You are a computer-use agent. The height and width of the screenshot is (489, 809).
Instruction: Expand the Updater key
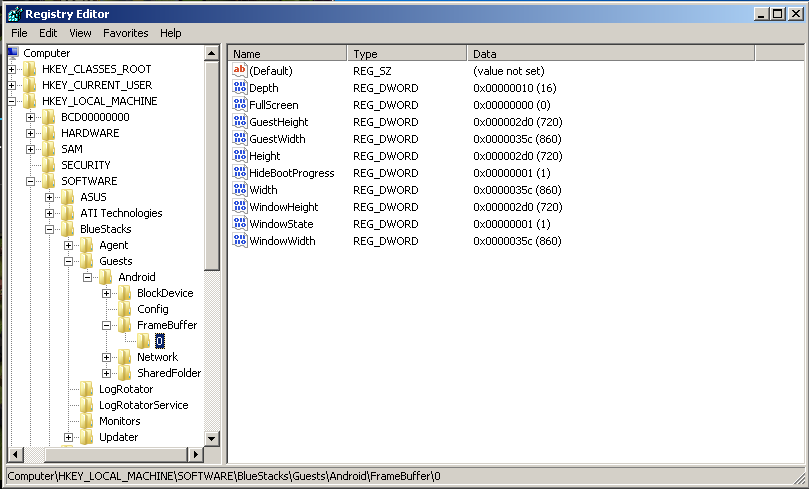69,437
